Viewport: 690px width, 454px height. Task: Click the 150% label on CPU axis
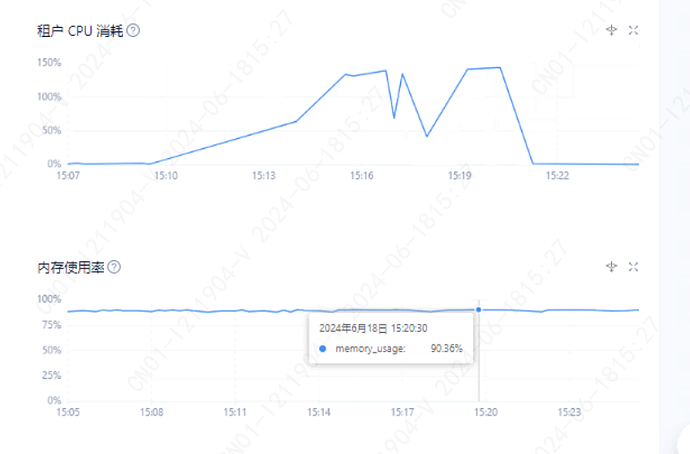[x=49, y=62]
